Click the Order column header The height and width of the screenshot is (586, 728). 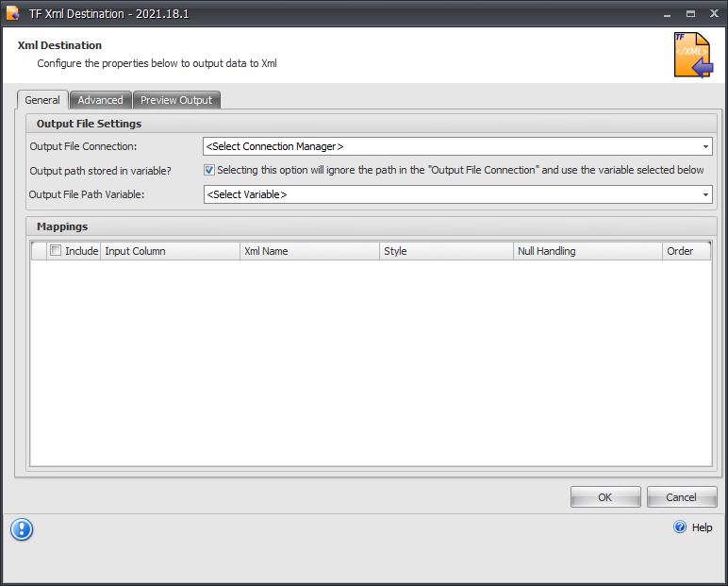coord(687,251)
